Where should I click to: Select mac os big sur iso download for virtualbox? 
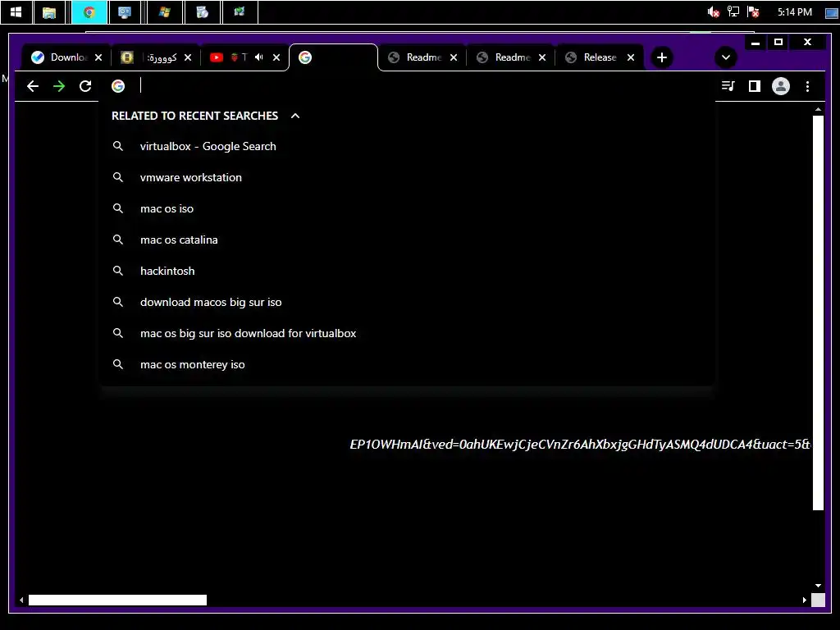tap(407, 333)
